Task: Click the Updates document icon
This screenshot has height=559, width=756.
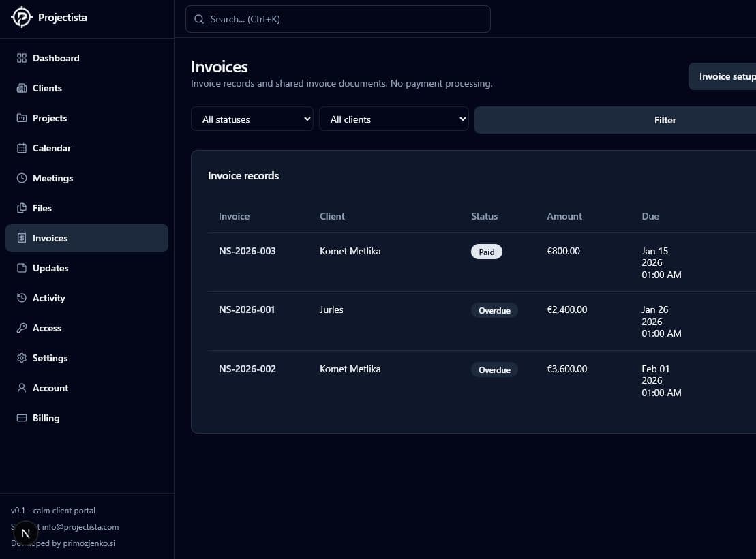Action: [x=22, y=268]
